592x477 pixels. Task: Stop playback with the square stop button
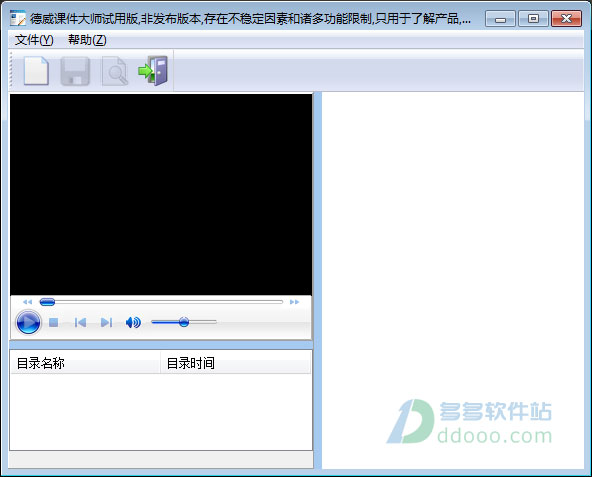[54, 322]
